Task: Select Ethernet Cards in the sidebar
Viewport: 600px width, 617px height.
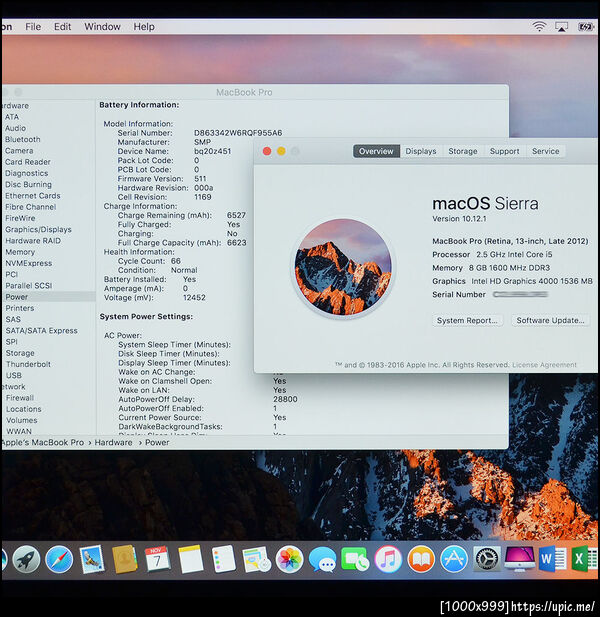Action: 33,196
